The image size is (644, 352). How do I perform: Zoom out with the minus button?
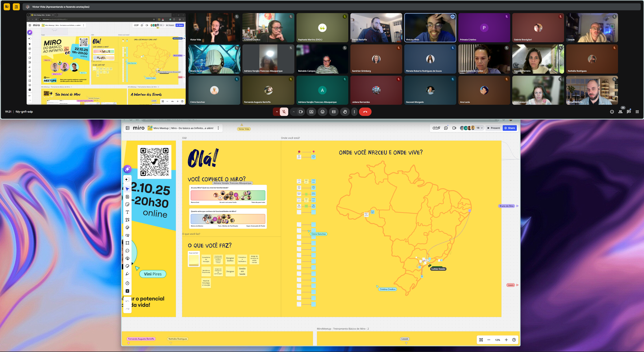[x=489, y=340]
